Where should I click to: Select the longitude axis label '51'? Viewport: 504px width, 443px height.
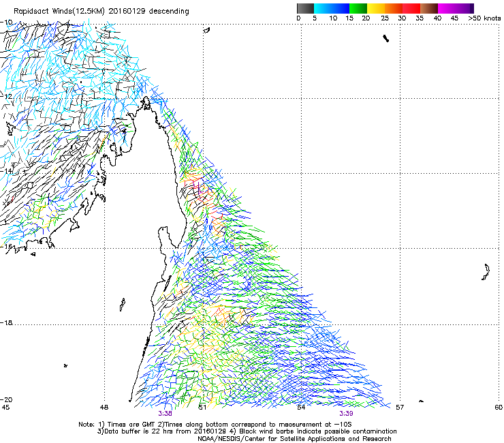pyautogui.click(x=202, y=408)
